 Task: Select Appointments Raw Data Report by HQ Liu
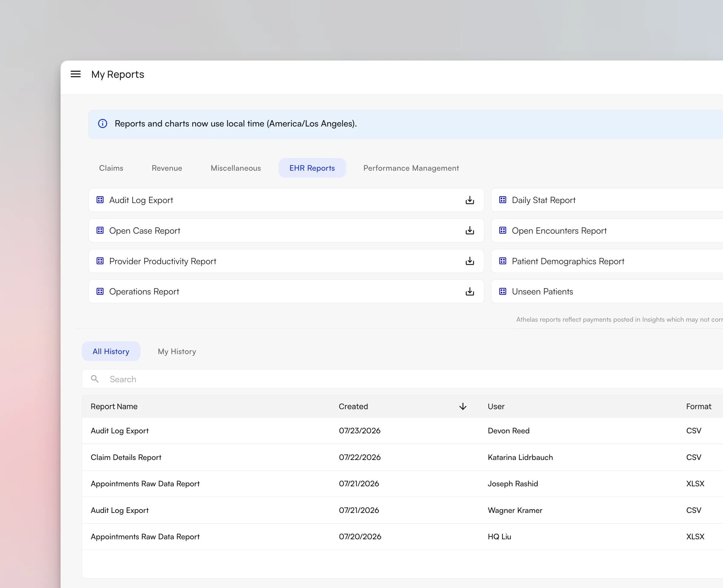click(402, 537)
